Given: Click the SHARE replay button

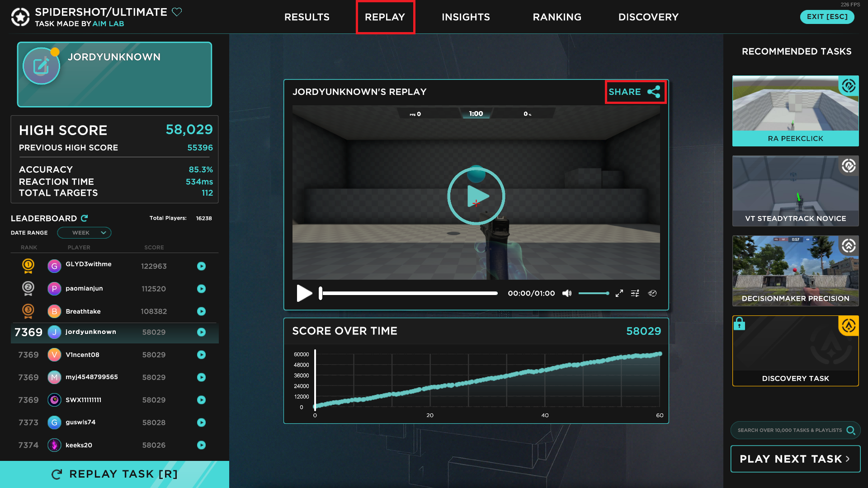Looking at the screenshot, I should (x=635, y=92).
